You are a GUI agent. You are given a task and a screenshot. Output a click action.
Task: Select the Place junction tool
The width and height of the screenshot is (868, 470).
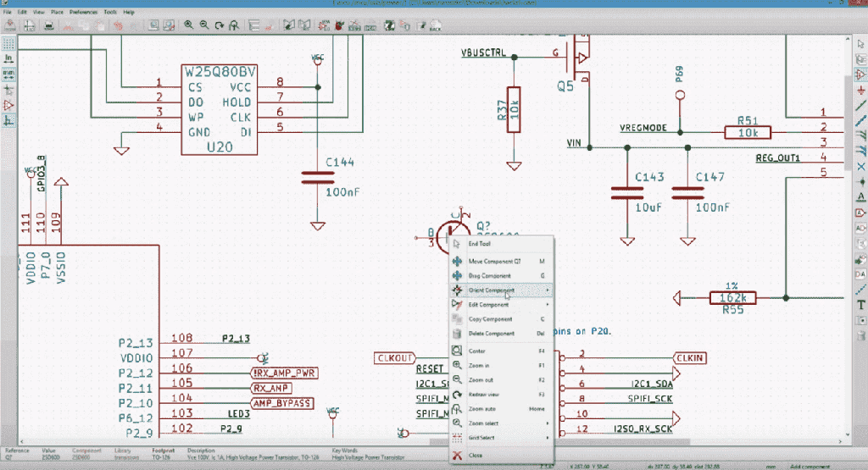point(861,181)
